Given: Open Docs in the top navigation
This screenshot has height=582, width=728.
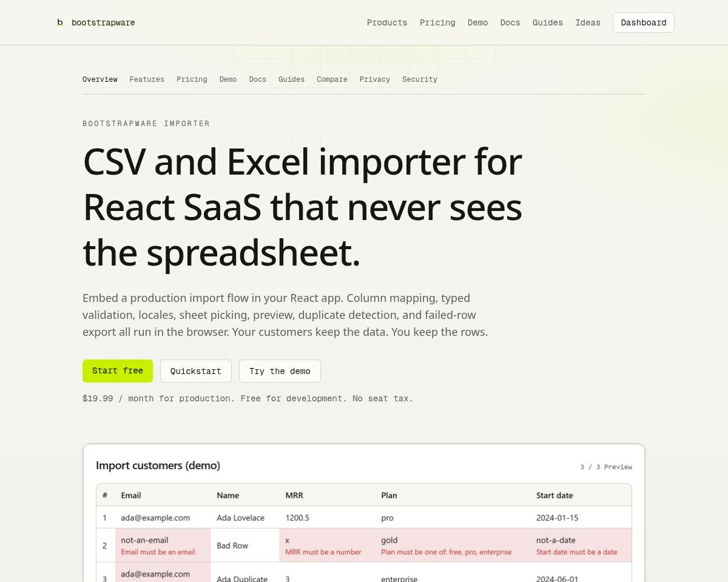Looking at the screenshot, I should point(510,22).
